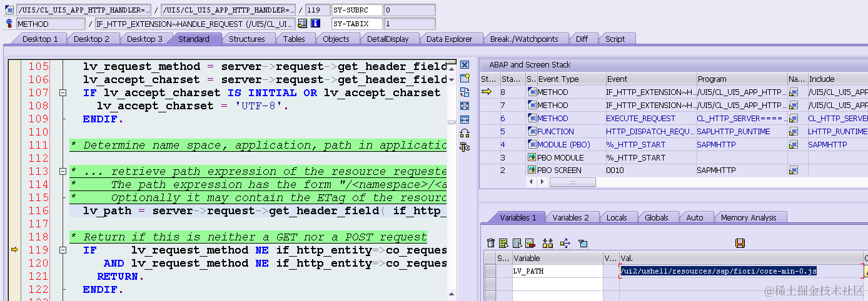Click the navigate icon in the FUNCTION row
Viewport: 868px width, 301px height.
tap(793, 132)
